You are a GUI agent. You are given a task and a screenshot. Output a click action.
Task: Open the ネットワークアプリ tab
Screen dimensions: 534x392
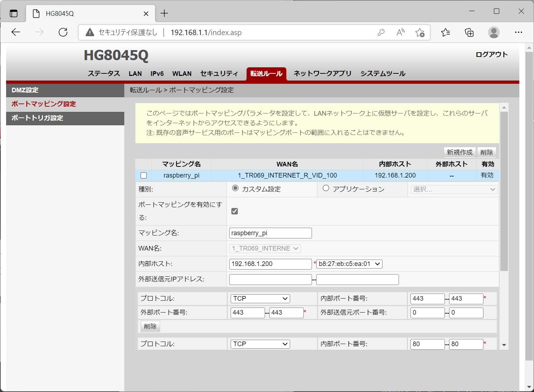coord(323,73)
